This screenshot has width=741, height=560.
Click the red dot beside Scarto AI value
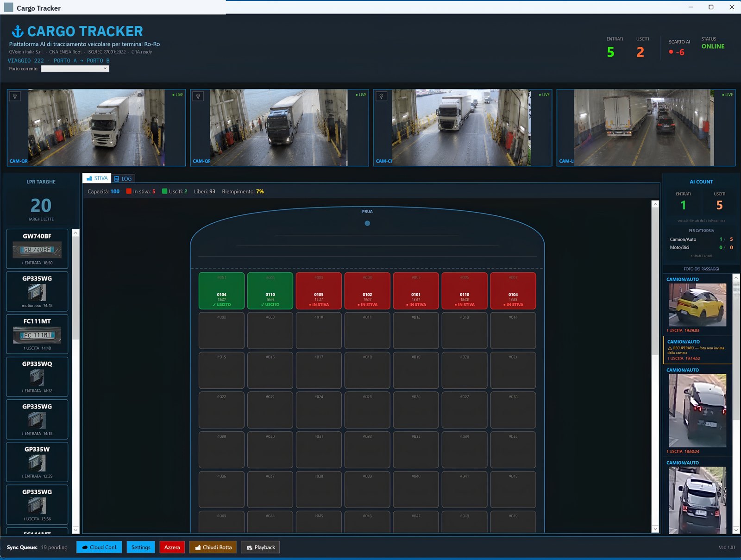pyautogui.click(x=671, y=52)
